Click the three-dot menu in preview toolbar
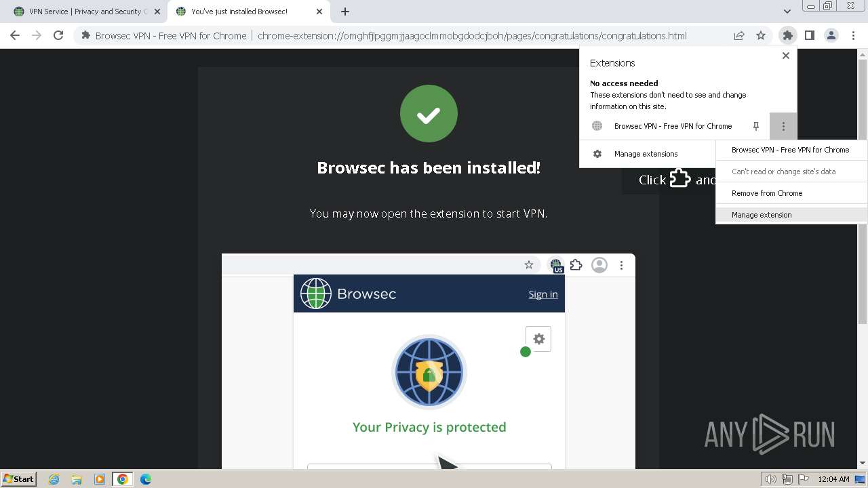868x488 pixels. click(x=621, y=265)
